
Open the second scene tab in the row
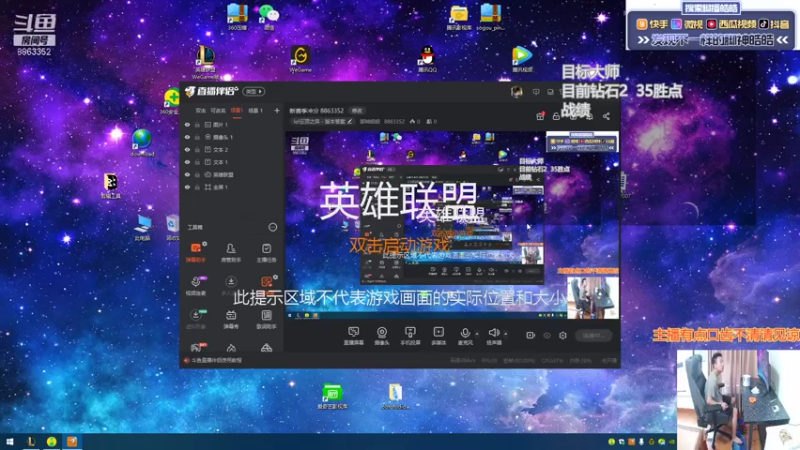pyautogui.click(x=218, y=110)
